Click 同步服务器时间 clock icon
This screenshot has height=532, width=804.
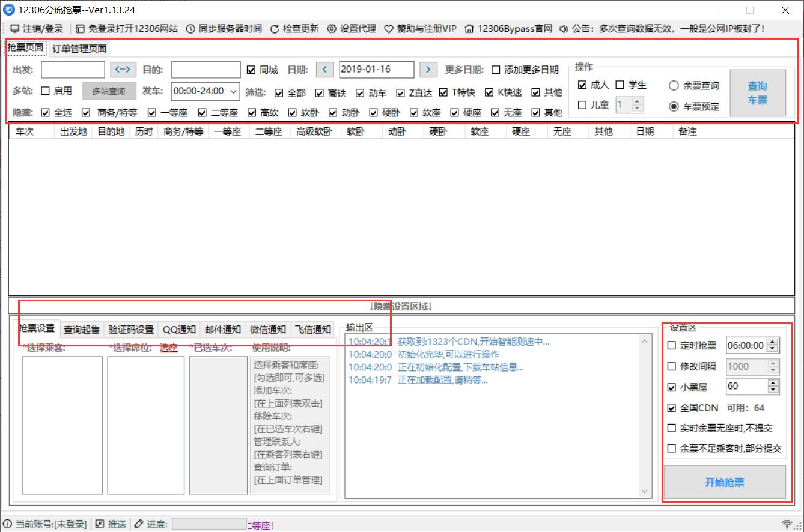click(x=190, y=29)
